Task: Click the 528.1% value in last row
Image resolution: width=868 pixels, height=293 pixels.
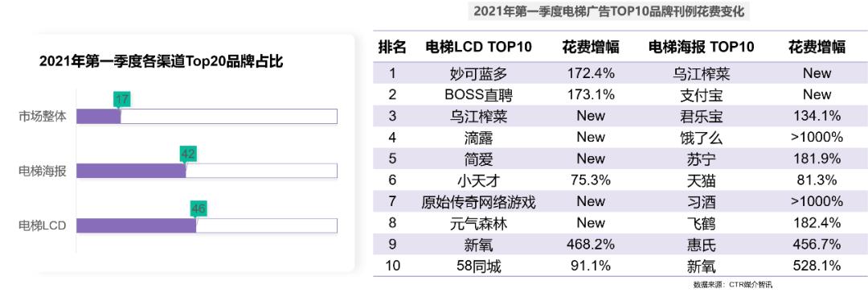Action: coord(817,266)
